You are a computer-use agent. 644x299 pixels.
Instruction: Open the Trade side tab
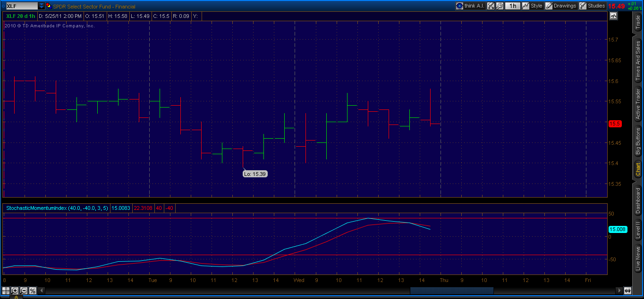(638, 23)
